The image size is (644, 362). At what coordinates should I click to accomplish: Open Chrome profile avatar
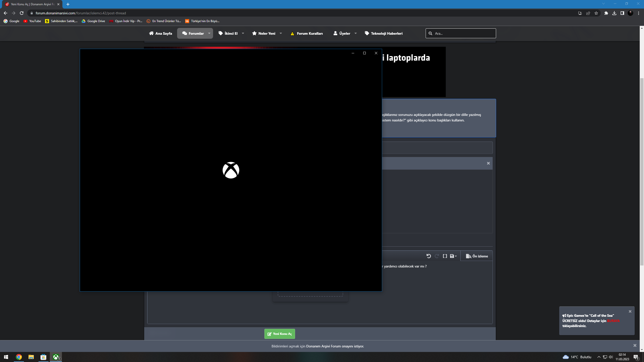click(630, 13)
